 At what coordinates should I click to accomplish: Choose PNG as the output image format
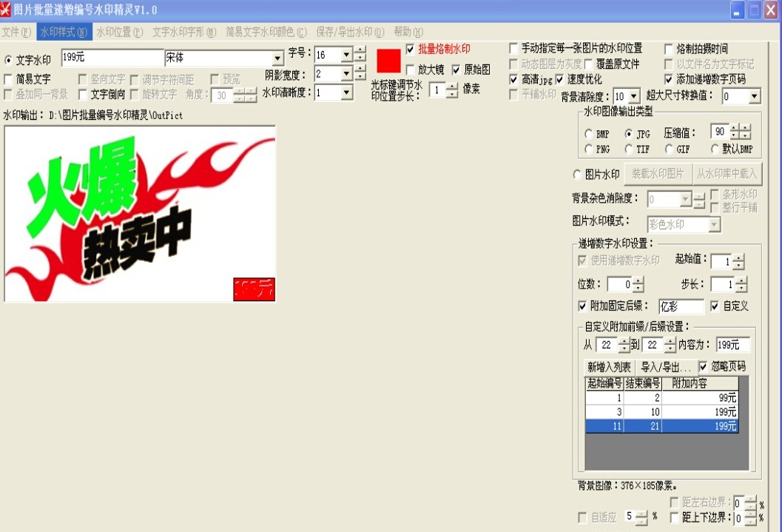[589, 148]
